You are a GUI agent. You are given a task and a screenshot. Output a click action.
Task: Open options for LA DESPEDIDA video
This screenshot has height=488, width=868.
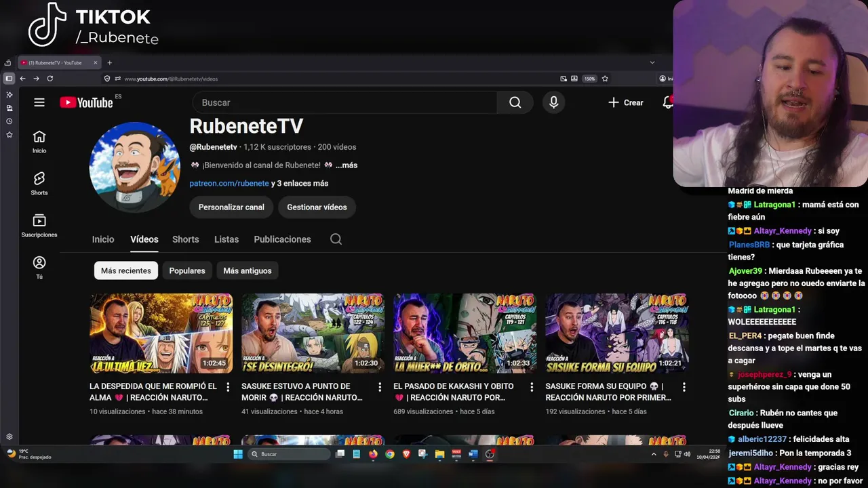(x=228, y=387)
